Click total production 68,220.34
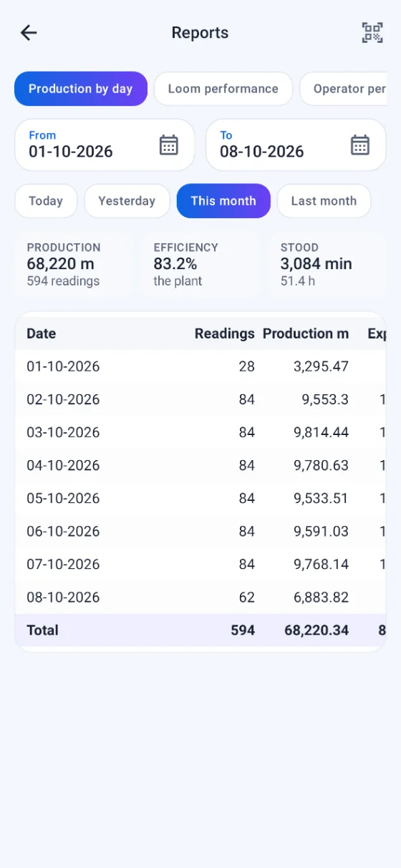 [317, 630]
